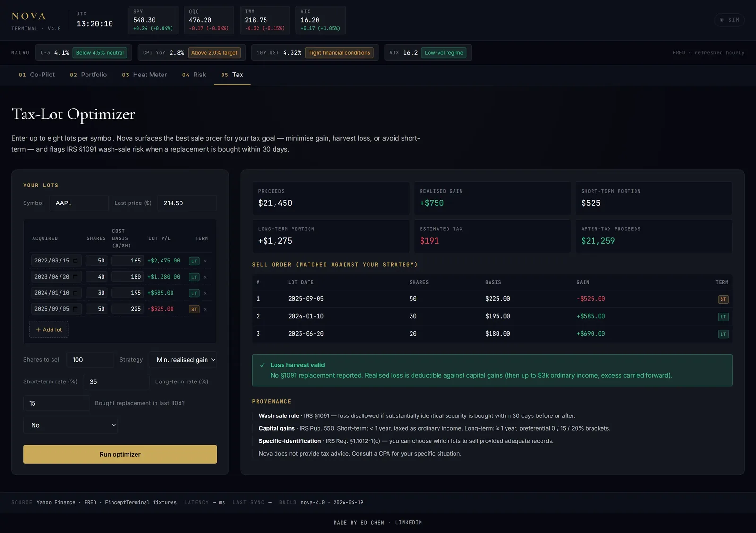Expand the replacement bought dropdown set to No
The width and height of the screenshot is (756, 533).
pyautogui.click(x=70, y=425)
